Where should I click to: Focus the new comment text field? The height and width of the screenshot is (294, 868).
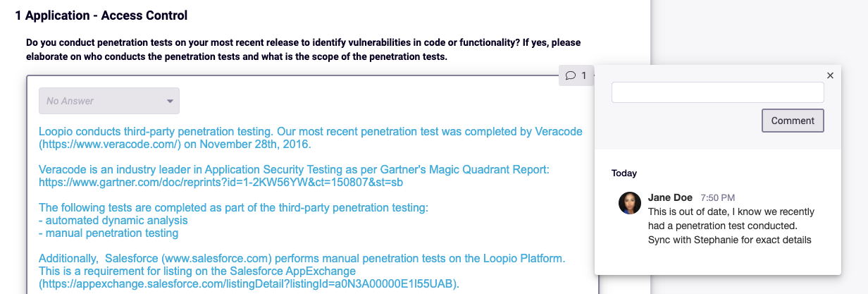coord(717,92)
